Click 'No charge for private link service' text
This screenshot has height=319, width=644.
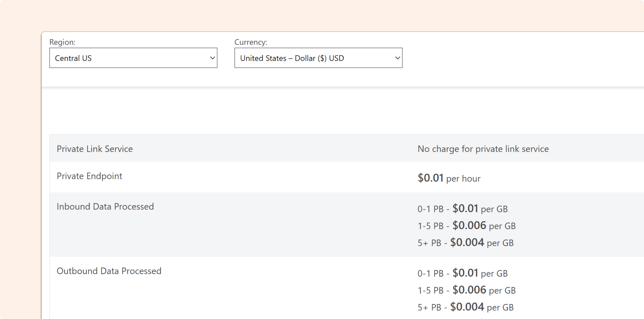(483, 149)
